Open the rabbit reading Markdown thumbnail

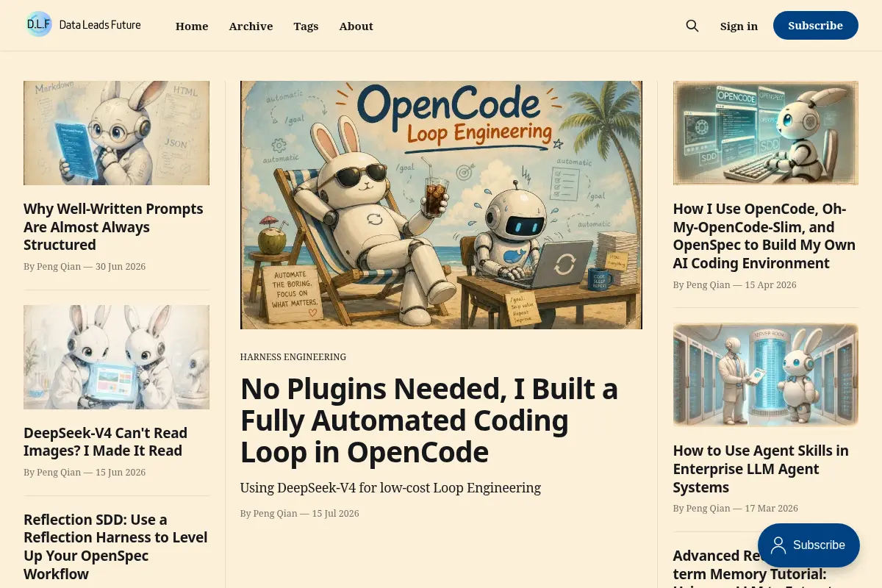116,133
